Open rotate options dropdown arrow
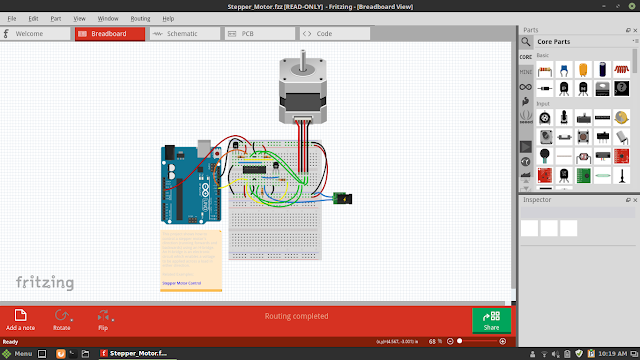 pyautogui.click(x=72, y=320)
